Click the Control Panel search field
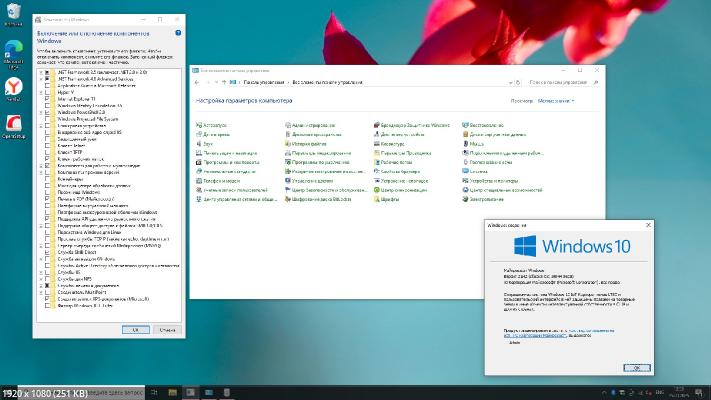The height and width of the screenshot is (400, 711). pos(562,83)
